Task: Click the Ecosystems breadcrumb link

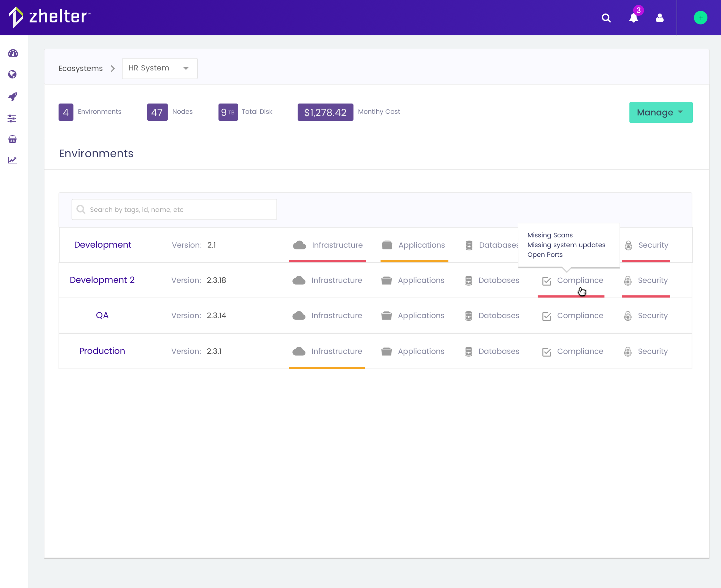Action: [80, 68]
